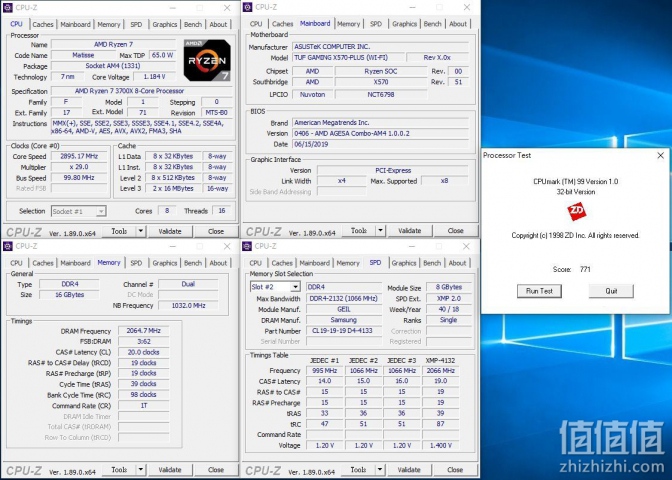
Task: Click the Package field Socket AM4 (1331)
Action: coord(113,66)
